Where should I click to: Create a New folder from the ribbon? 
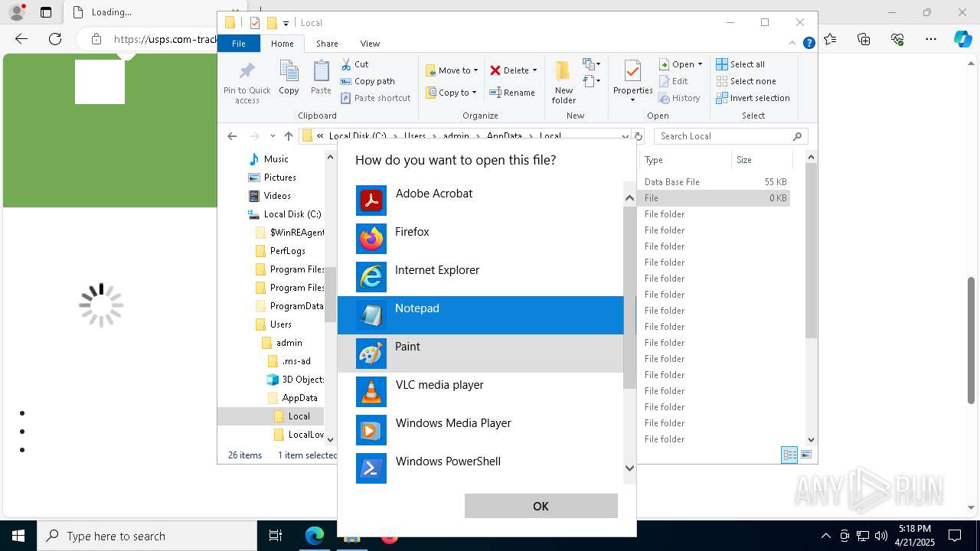click(563, 82)
